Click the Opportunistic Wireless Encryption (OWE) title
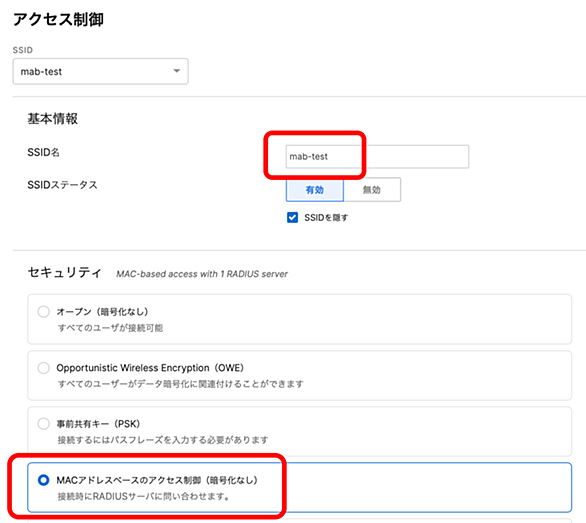Image resolution: width=586 pixels, height=523 pixels. pyautogui.click(x=150, y=368)
